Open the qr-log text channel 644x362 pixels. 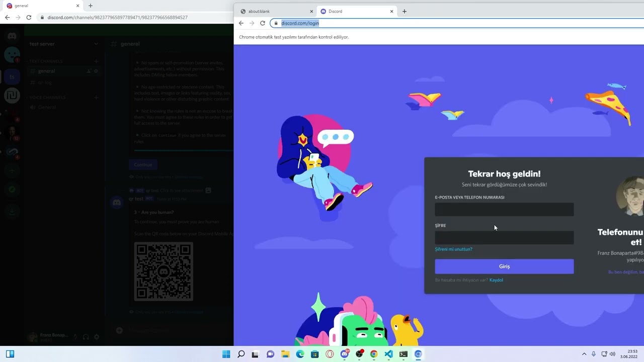[x=64, y=82]
